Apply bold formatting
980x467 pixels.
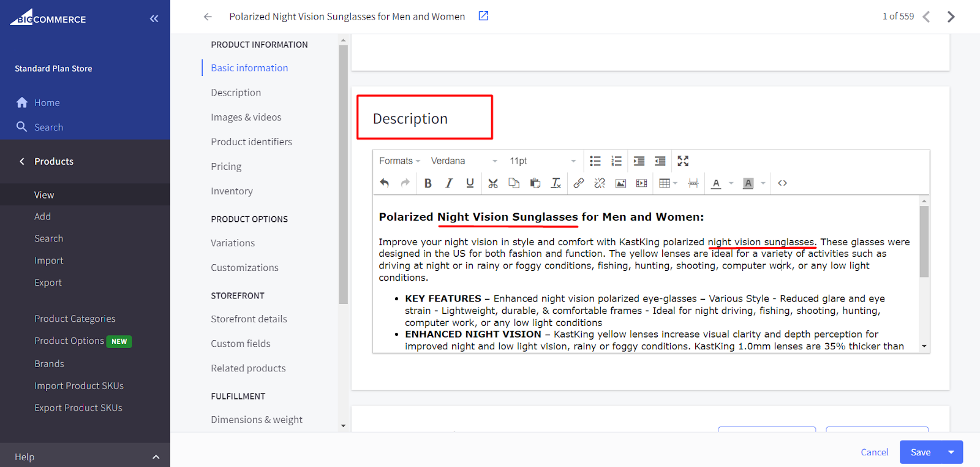pos(428,183)
